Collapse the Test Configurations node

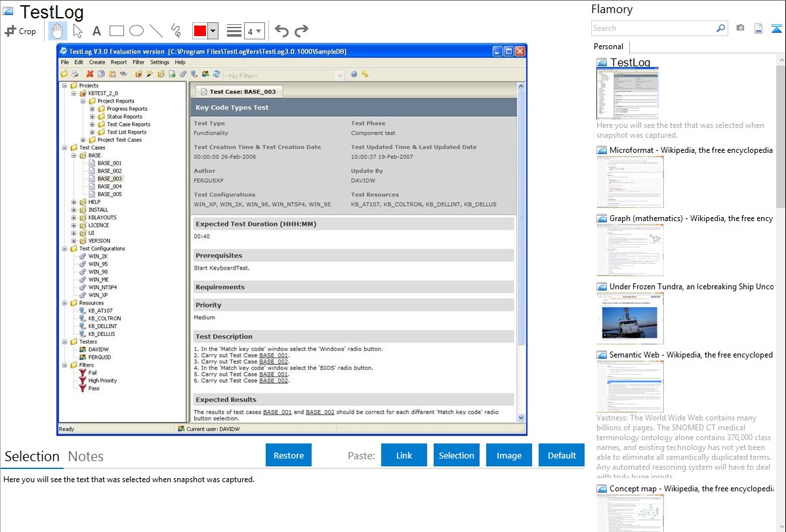click(65, 249)
